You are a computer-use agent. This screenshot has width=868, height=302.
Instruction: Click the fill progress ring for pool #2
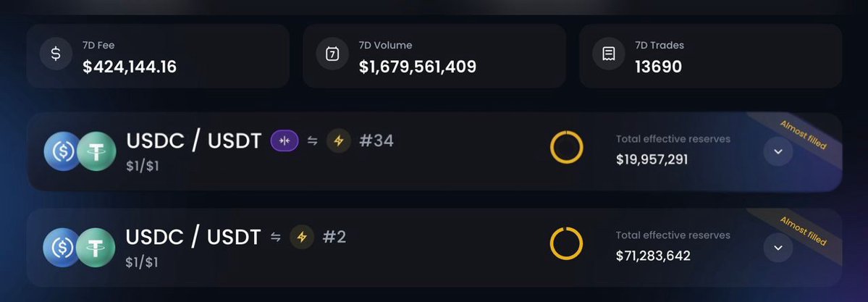(x=566, y=244)
